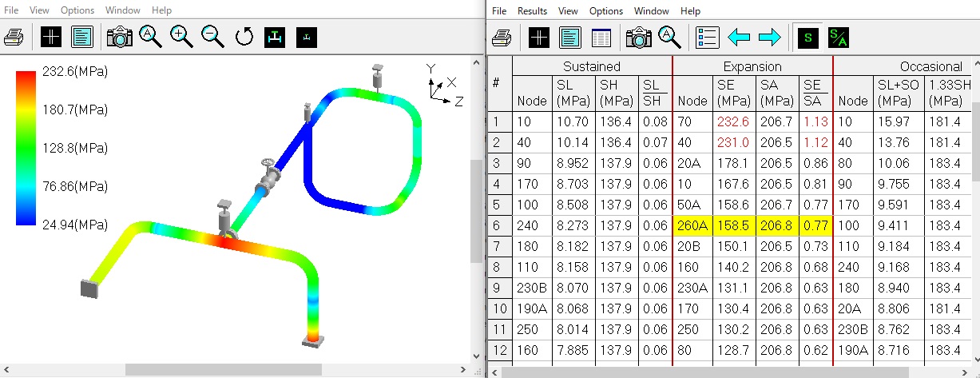This screenshot has width=980, height=378.
Task: Open the bulleted results list icon
Action: coord(708,37)
